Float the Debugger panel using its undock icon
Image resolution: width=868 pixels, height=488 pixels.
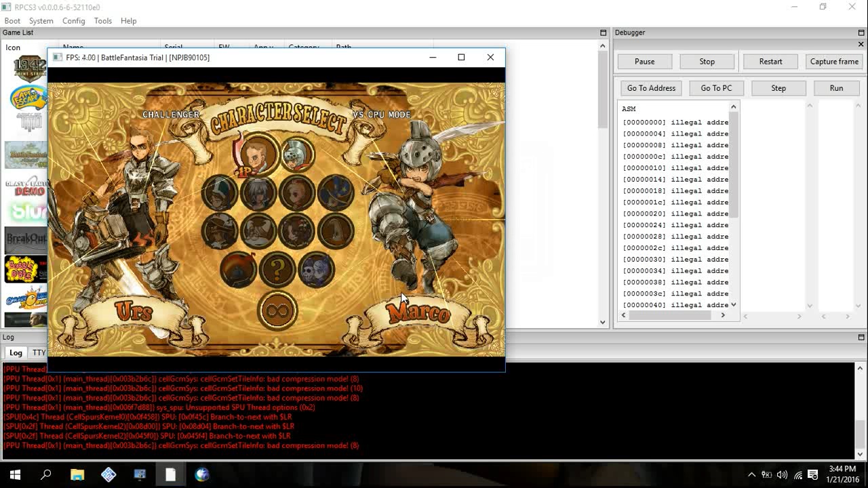point(861,33)
